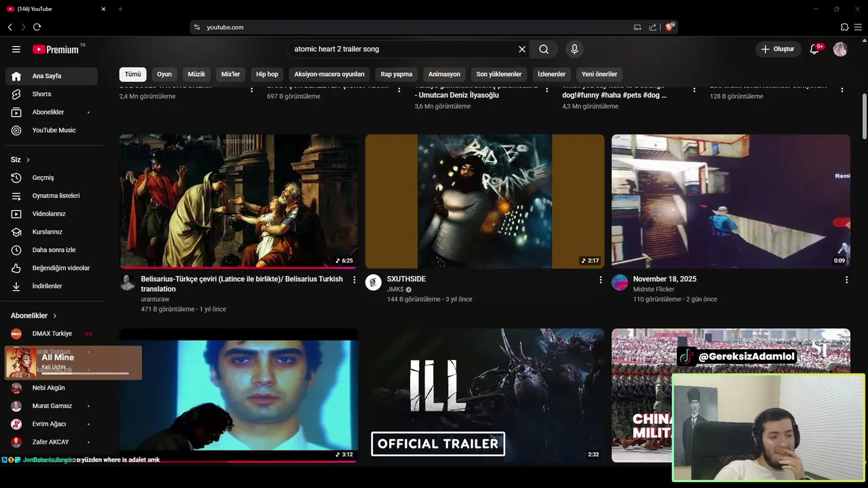Click the Brave shield icon in address bar

pyautogui.click(x=669, y=27)
